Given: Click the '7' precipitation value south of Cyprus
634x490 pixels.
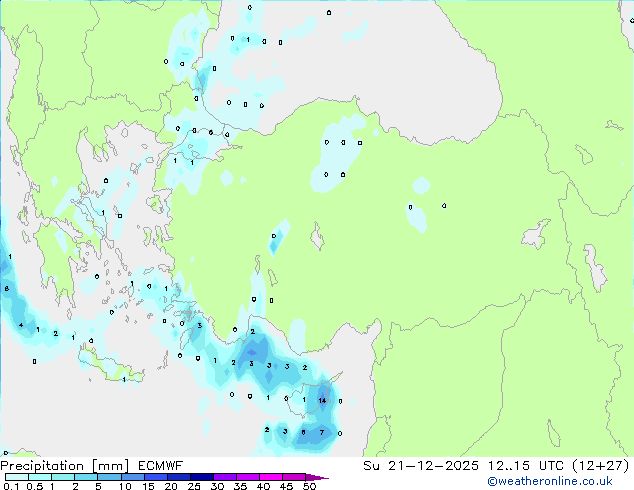Looking at the screenshot, I should click(x=322, y=433).
